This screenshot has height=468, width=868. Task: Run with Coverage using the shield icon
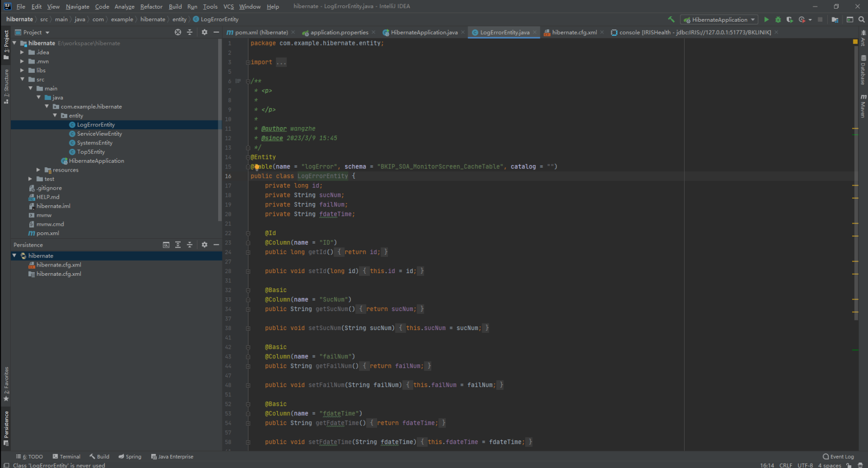pos(789,20)
